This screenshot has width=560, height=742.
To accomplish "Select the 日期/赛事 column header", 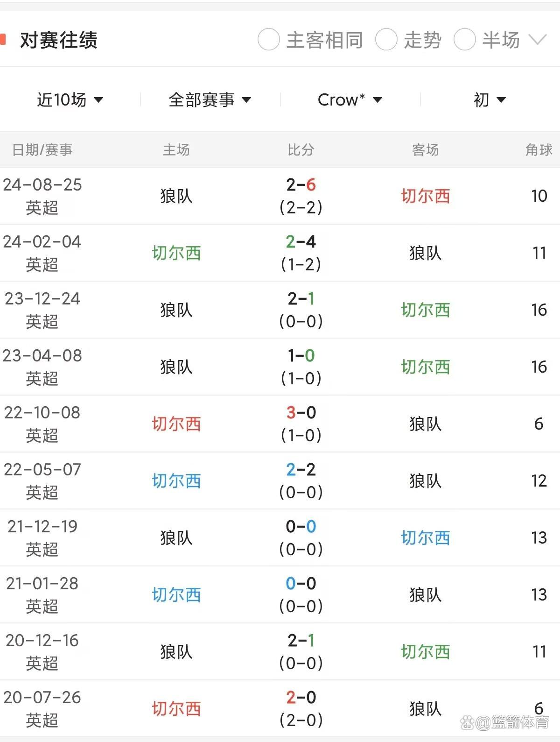I will [42, 149].
